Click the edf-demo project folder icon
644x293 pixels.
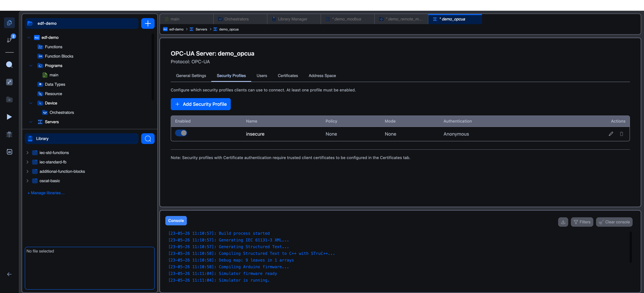30,23
